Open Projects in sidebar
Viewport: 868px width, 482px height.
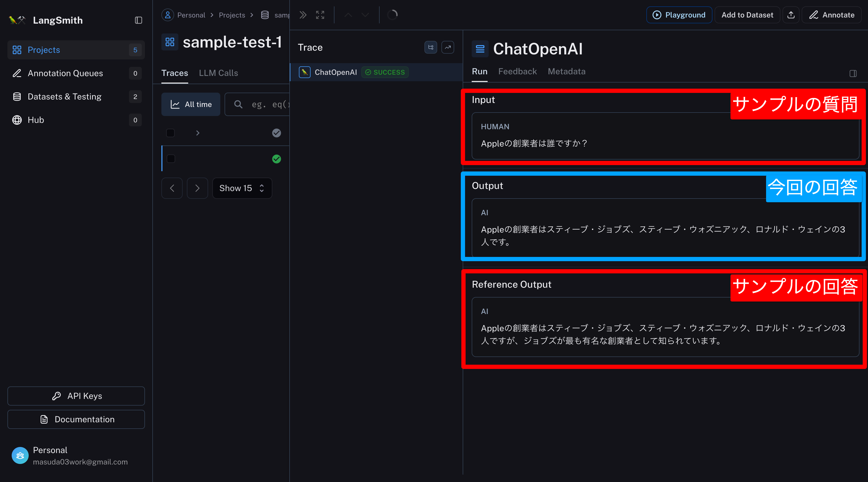[x=76, y=50]
